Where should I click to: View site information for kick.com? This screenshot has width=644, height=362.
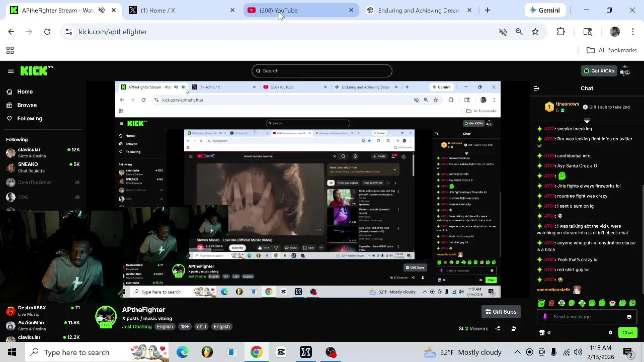[x=69, y=32]
